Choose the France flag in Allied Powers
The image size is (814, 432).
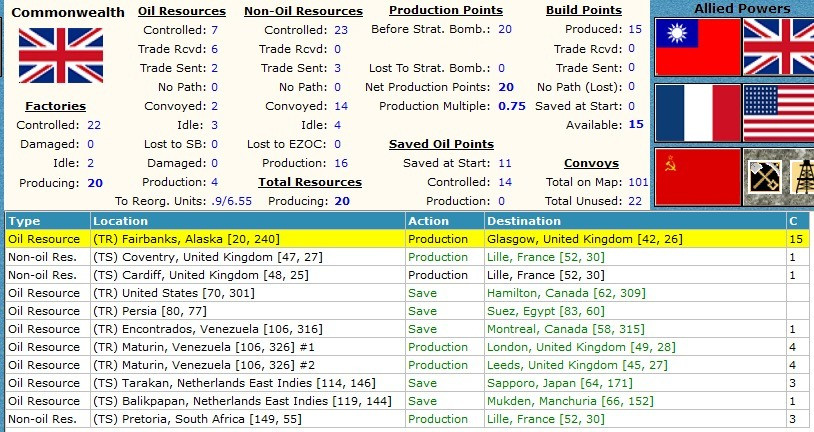click(696, 113)
